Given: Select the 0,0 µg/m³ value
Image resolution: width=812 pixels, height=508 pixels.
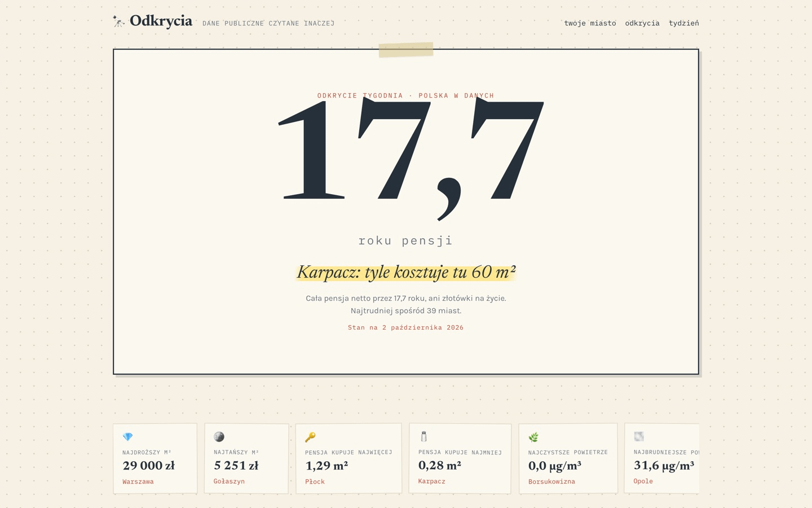Looking at the screenshot, I should coord(555,466).
